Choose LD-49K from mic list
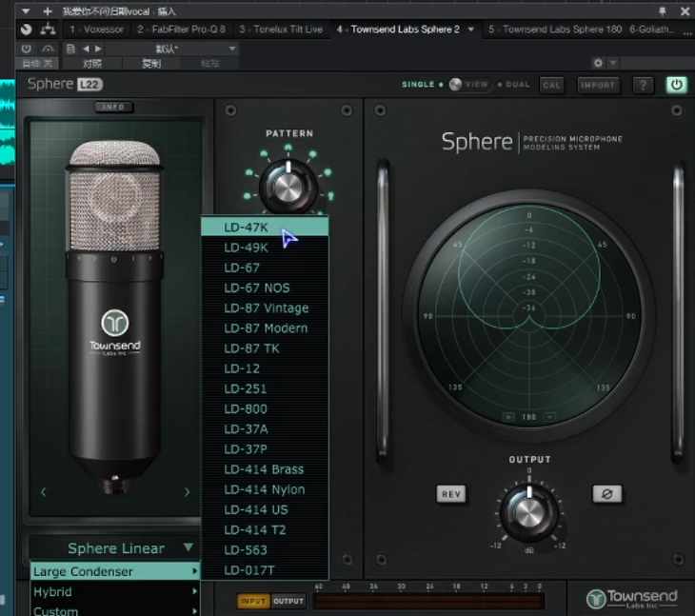Screen dimensions: 695x616 tap(265, 248)
